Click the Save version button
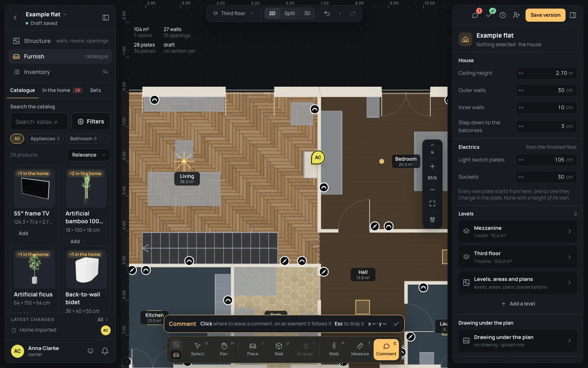This screenshot has width=588, height=368. point(546,15)
